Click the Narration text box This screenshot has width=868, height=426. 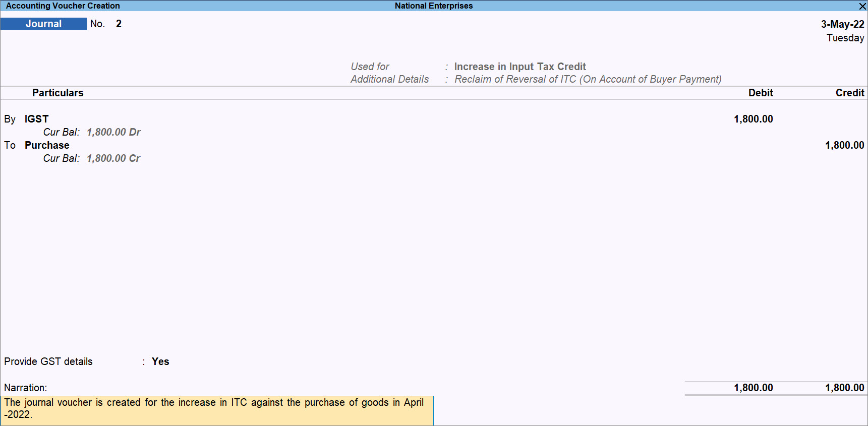(x=217, y=411)
